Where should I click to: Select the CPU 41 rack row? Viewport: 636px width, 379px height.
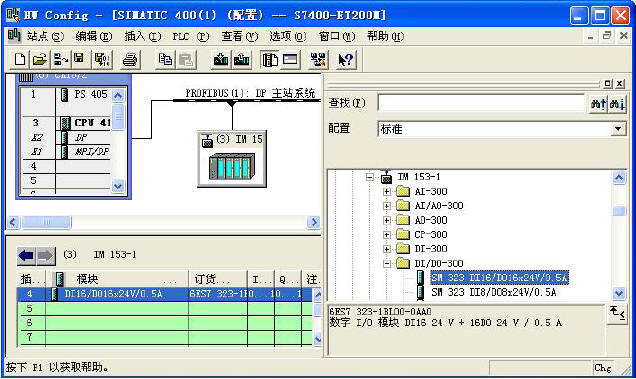point(66,123)
